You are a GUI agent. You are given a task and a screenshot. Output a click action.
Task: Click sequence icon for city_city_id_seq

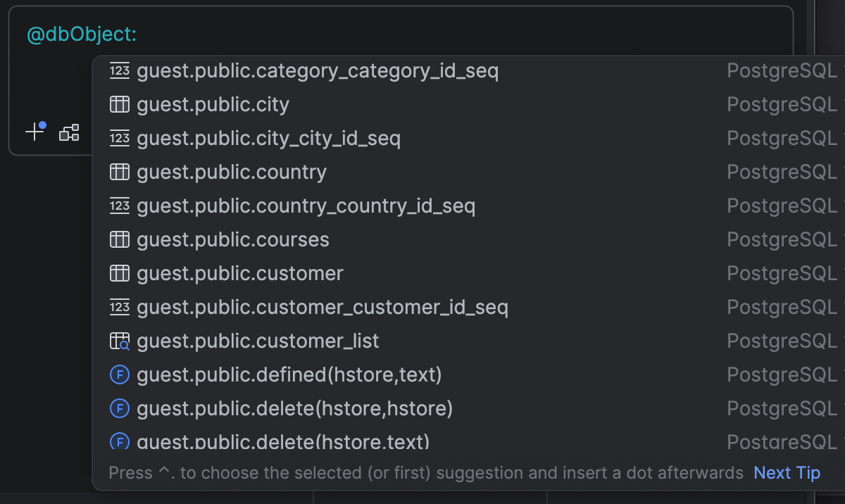click(x=120, y=139)
